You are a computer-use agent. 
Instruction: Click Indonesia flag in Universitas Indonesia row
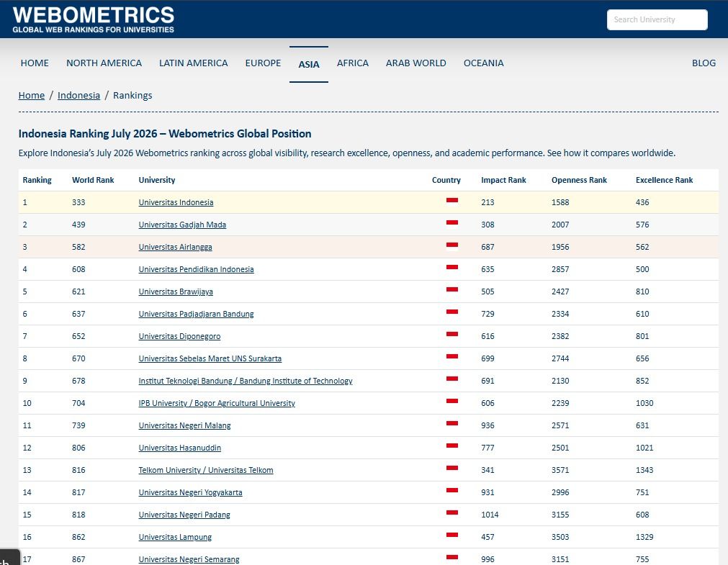(x=452, y=202)
